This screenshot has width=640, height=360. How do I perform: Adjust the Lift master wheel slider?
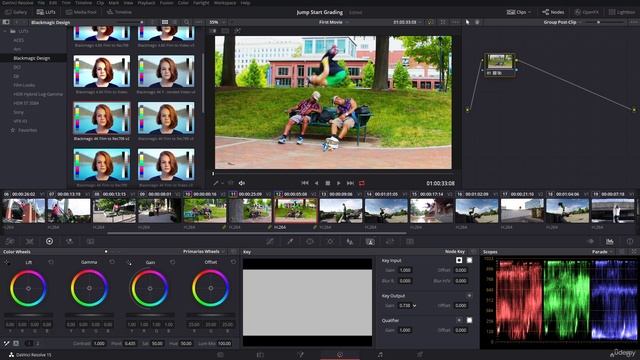pos(28,315)
